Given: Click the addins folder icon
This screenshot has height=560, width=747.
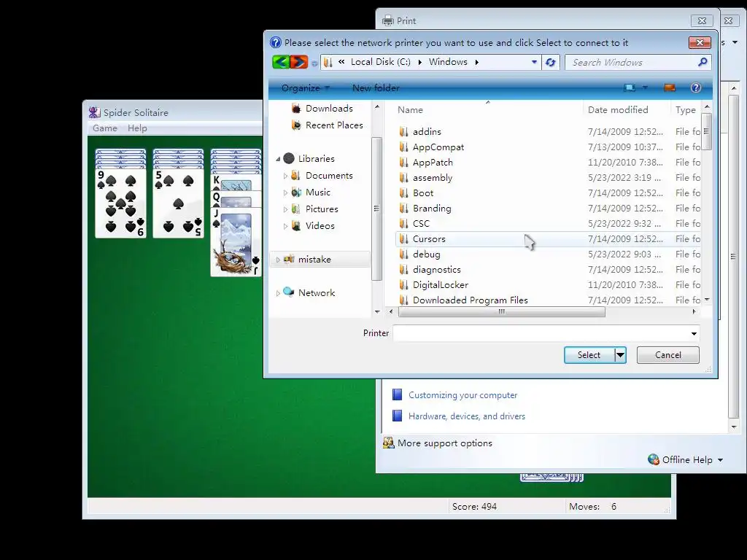Looking at the screenshot, I should click(403, 131).
